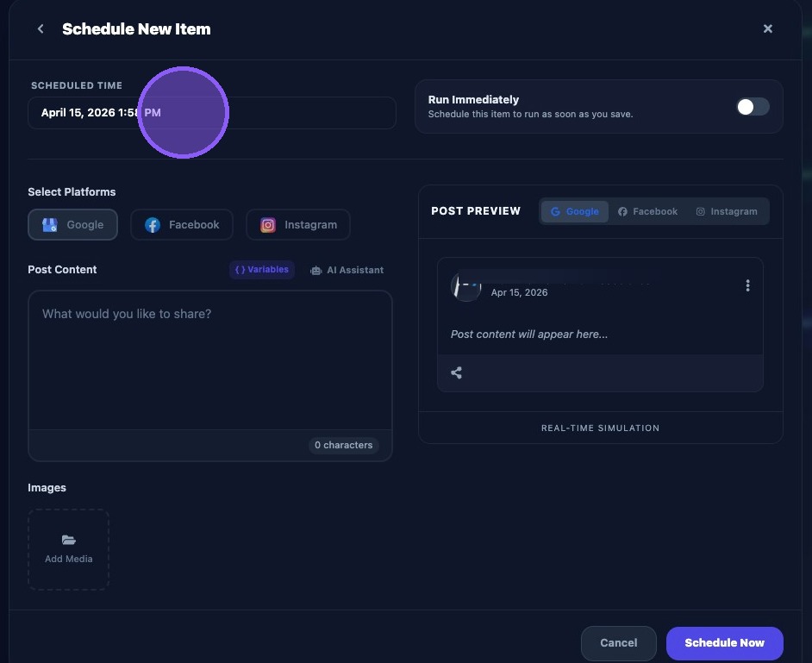Screen dimensions: 812x663
Task: Go back using the left chevron arrow
Action: [x=41, y=29]
